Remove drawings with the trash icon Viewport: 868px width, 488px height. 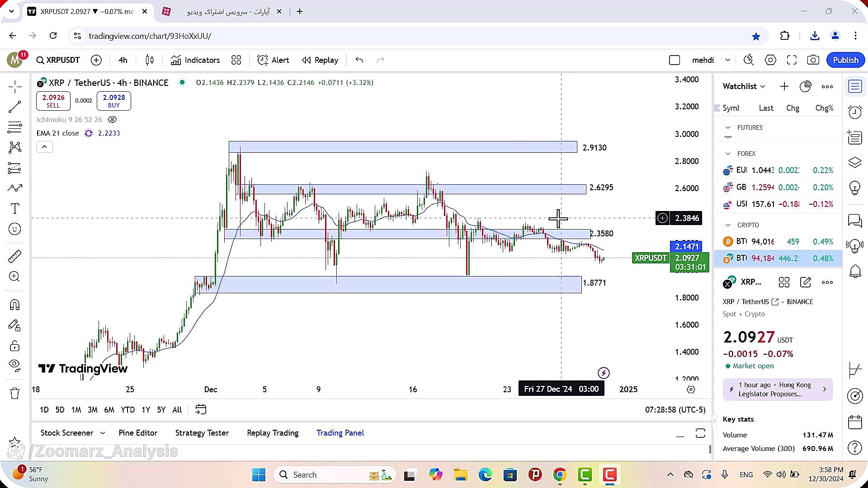pyautogui.click(x=14, y=393)
